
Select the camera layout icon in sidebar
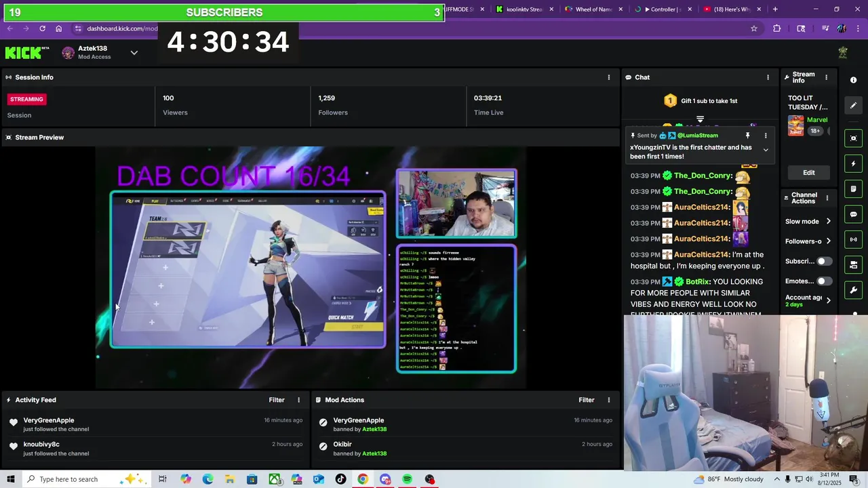(x=853, y=264)
